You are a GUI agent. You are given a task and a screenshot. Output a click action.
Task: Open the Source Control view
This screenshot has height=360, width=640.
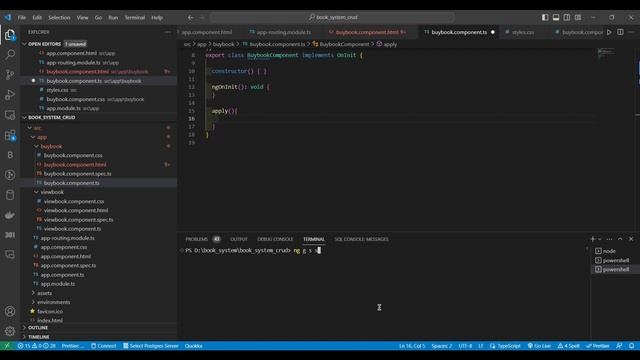pyautogui.click(x=10, y=75)
